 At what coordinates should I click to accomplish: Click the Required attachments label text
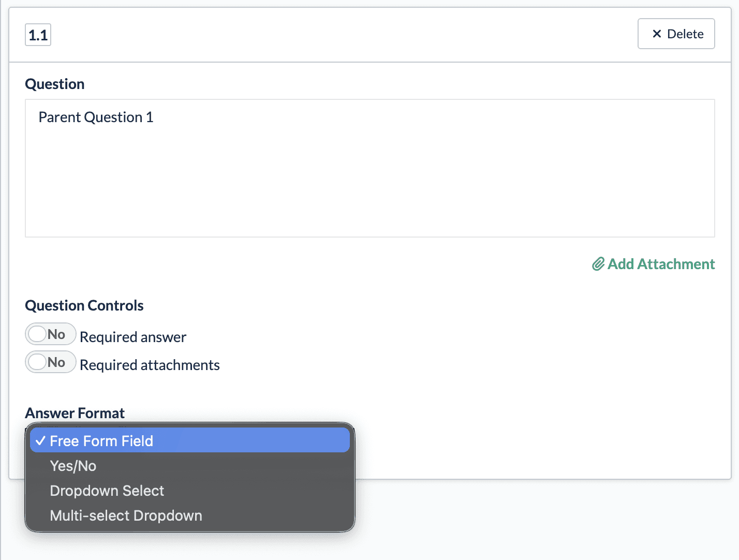[x=150, y=365]
